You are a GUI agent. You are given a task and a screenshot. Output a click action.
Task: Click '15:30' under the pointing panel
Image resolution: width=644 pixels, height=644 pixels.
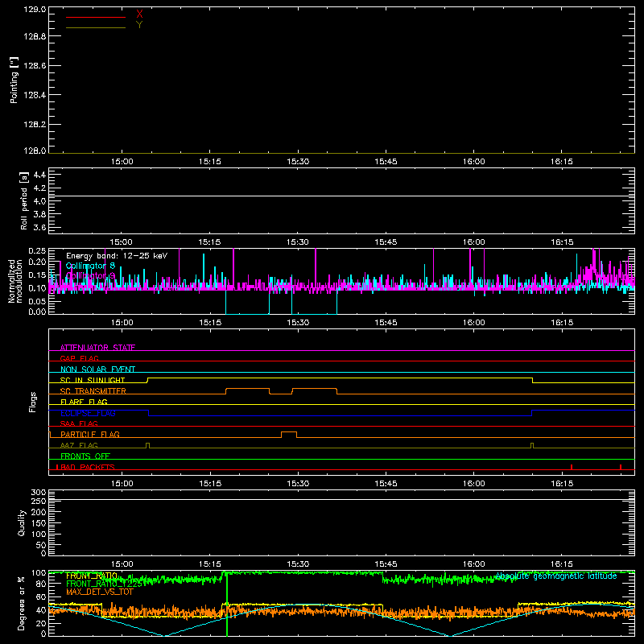click(x=298, y=162)
